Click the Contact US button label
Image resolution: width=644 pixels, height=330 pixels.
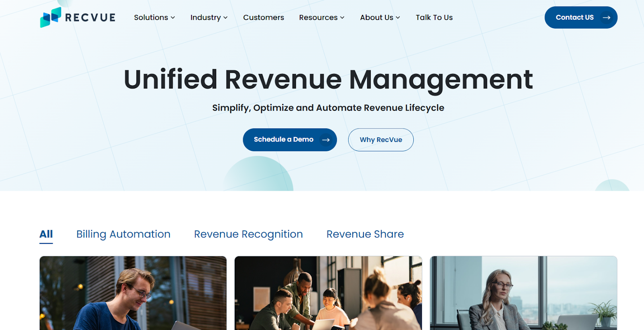[x=575, y=17]
